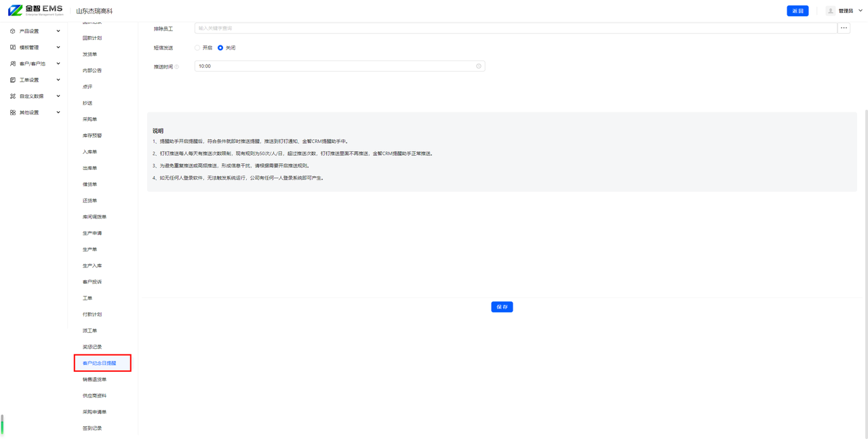Open 付款计划 in the submenu

pos(92,314)
